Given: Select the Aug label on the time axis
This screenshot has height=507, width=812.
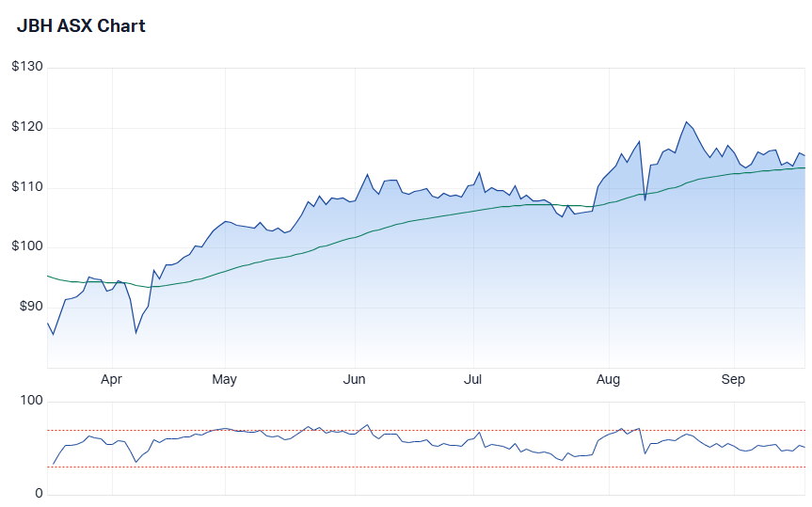Looking at the screenshot, I should [608, 379].
